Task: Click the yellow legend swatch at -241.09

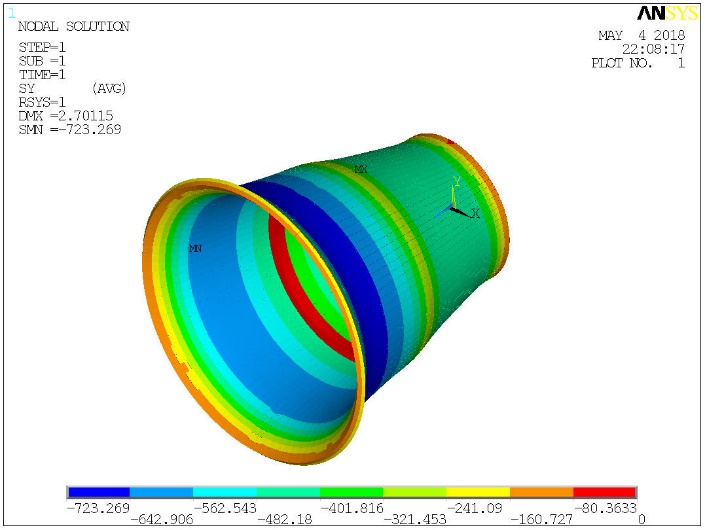Action: click(x=478, y=492)
